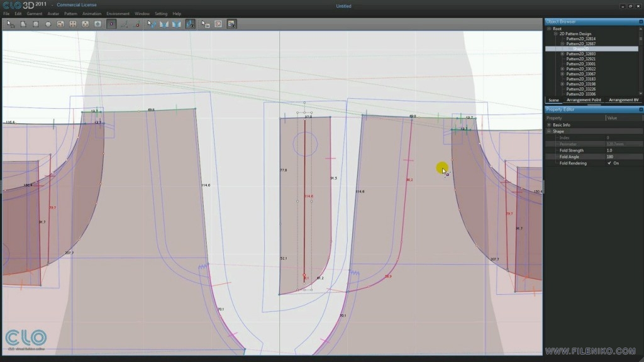Select the edit pattern arrow tool
Screen dimensions: 644x362
[11, 25]
